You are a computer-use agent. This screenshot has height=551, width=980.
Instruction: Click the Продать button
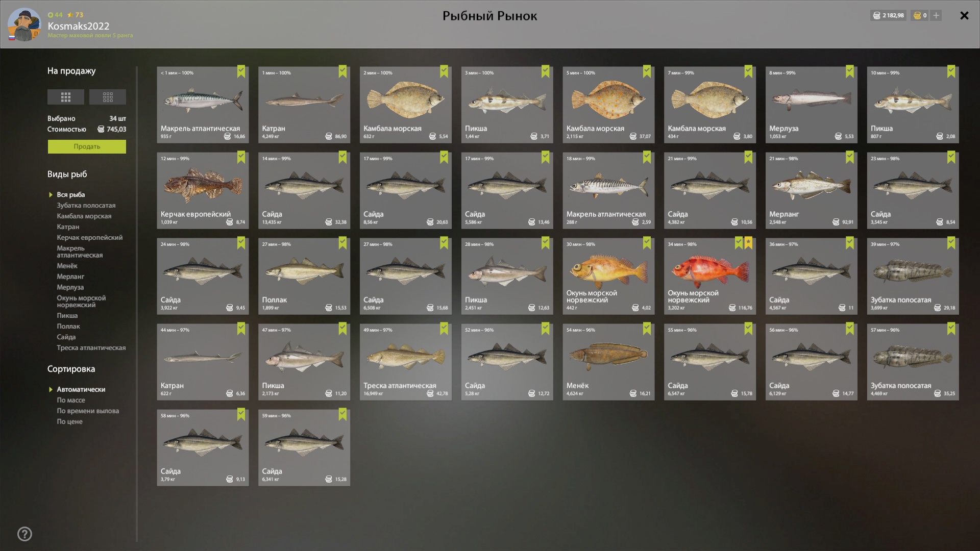pyautogui.click(x=87, y=146)
